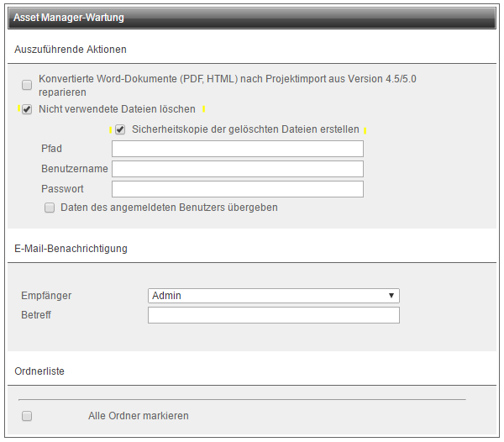This screenshot has width=504, height=442.
Task: Click the Ordnerliste section heading
Action: (39, 371)
